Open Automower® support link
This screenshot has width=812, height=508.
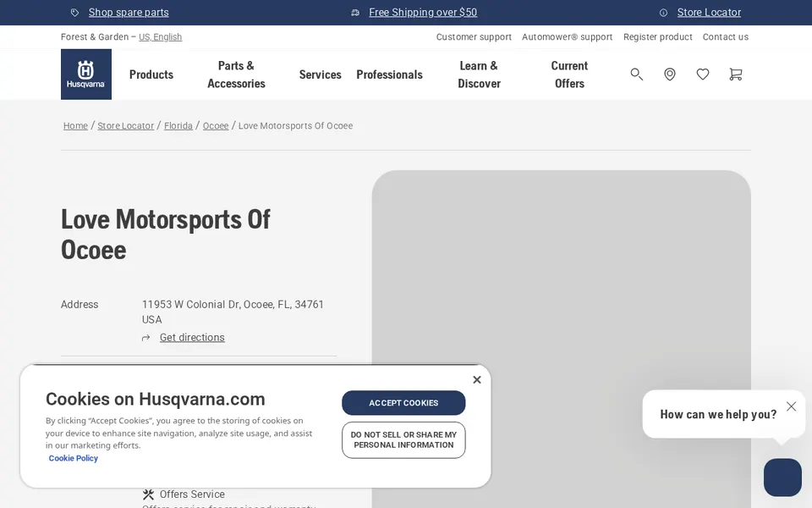(567, 36)
